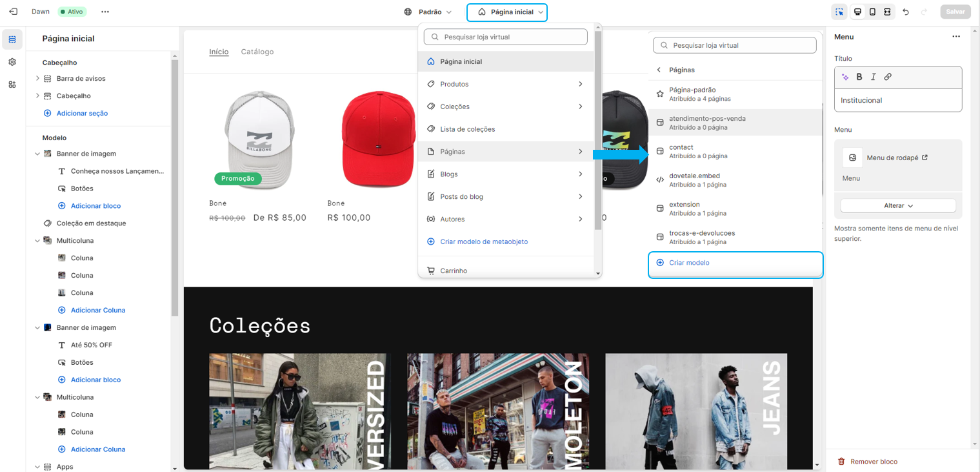
Task: Click the redo arrow icon
Action: click(924, 12)
